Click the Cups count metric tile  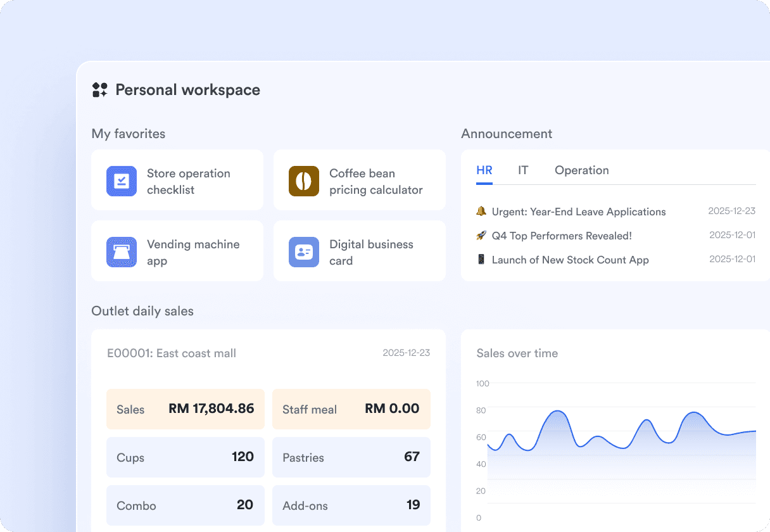pyautogui.click(x=185, y=457)
